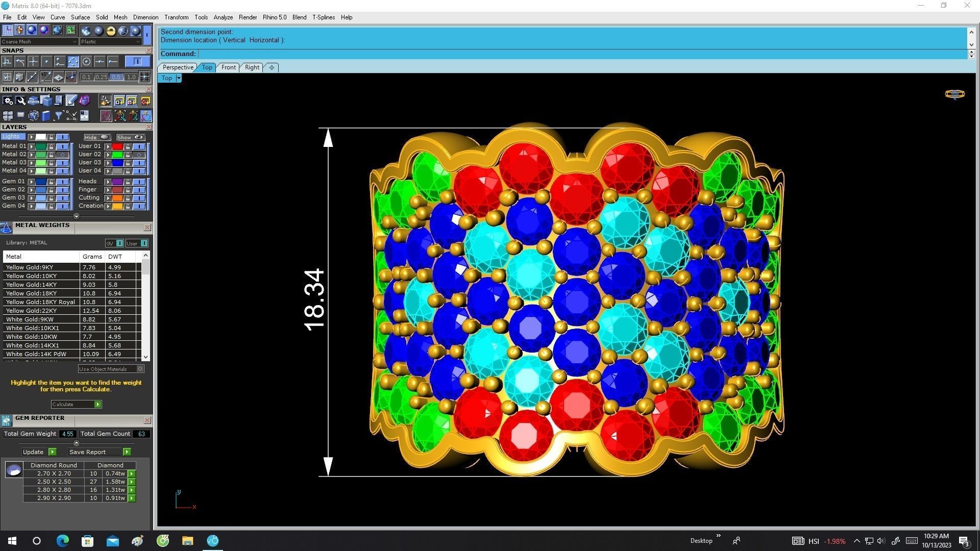Toggle User 02 layer visibility on
The image size is (980, 551).
click(139, 155)
